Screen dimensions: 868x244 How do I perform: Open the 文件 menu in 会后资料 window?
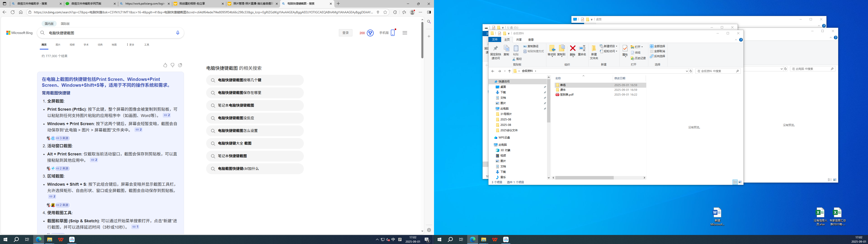(x=495, y=40)
